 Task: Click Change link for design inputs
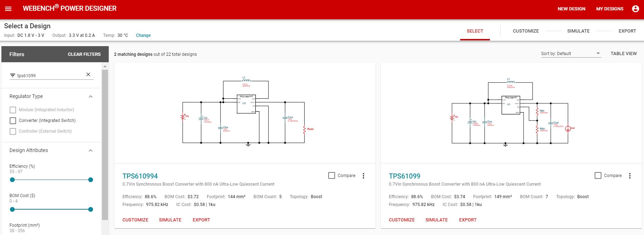(x=143, y=35)
